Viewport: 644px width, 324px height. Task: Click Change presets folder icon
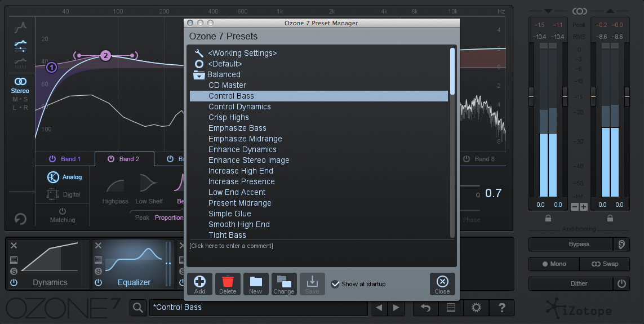(284, 284)
